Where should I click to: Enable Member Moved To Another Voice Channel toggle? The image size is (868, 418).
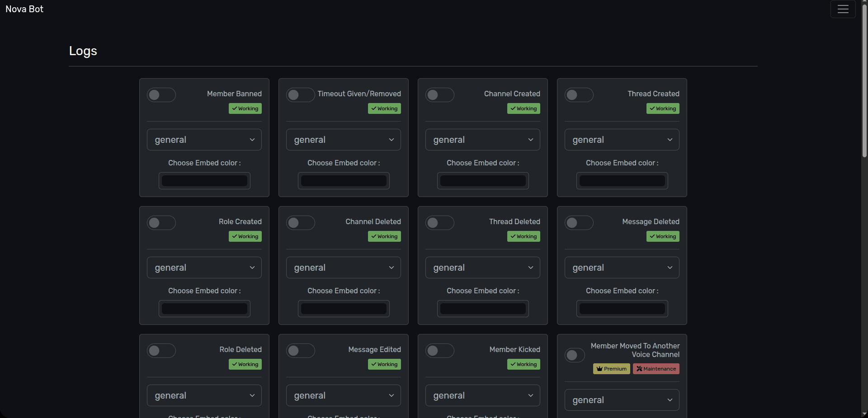(575, 355)
